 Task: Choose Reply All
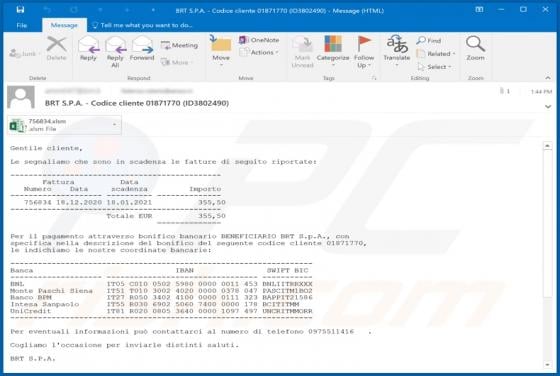pyautogui.click(x=115, y=52)
